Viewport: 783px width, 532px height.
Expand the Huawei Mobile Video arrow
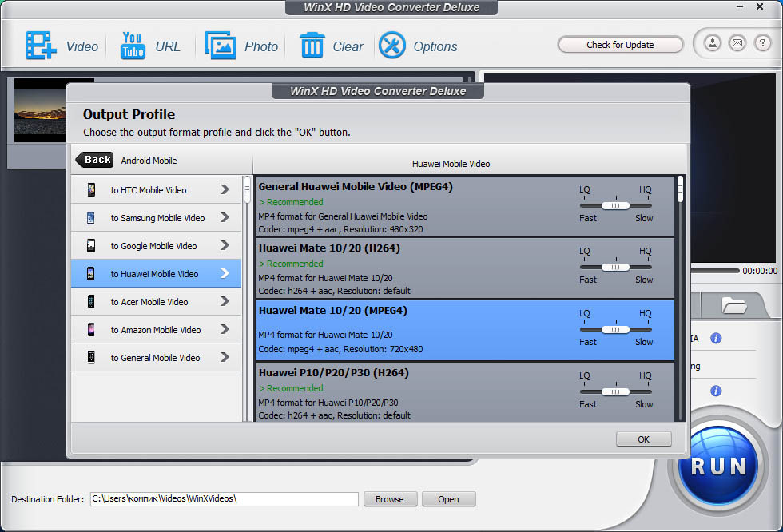point(225,273)
